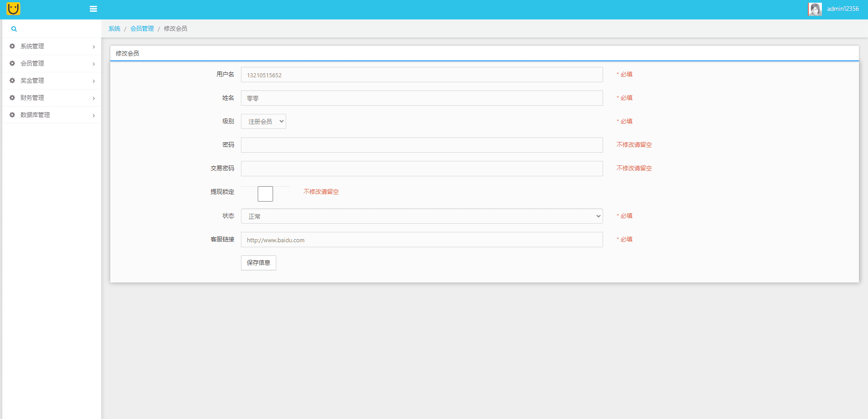Click the 客服链接 URL input field
This screenshot has height=419, width=868.
pos(421,240)
